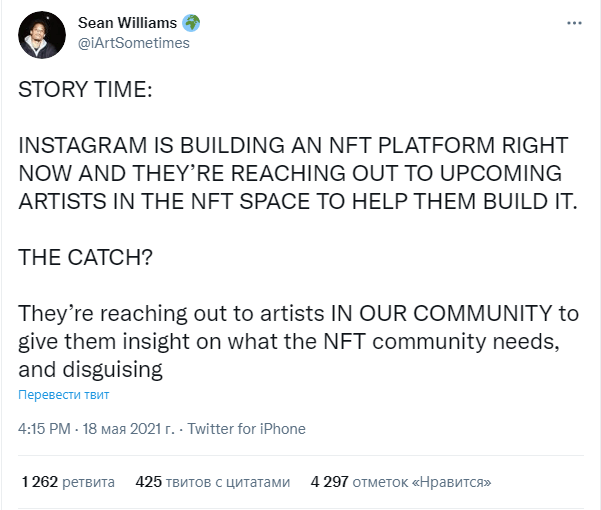
Task: Open the отметок «Нравится» likes list
Action: click(x=422, y=482)
